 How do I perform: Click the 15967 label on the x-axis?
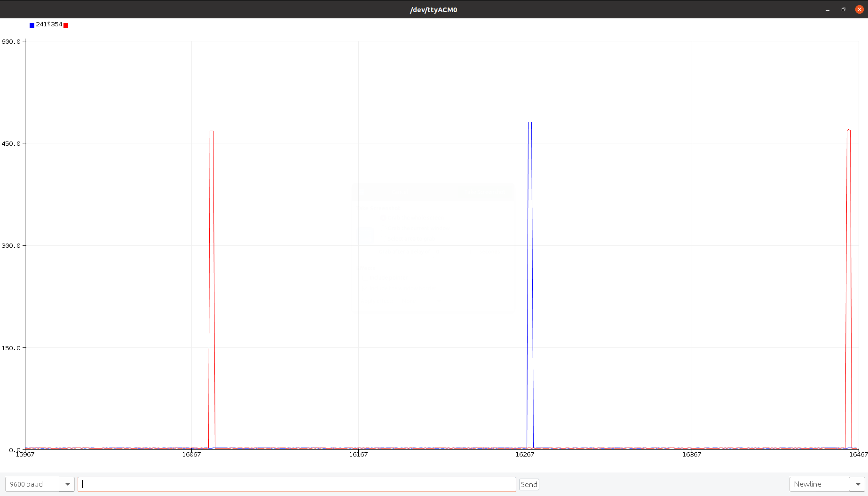coord(25,455)
